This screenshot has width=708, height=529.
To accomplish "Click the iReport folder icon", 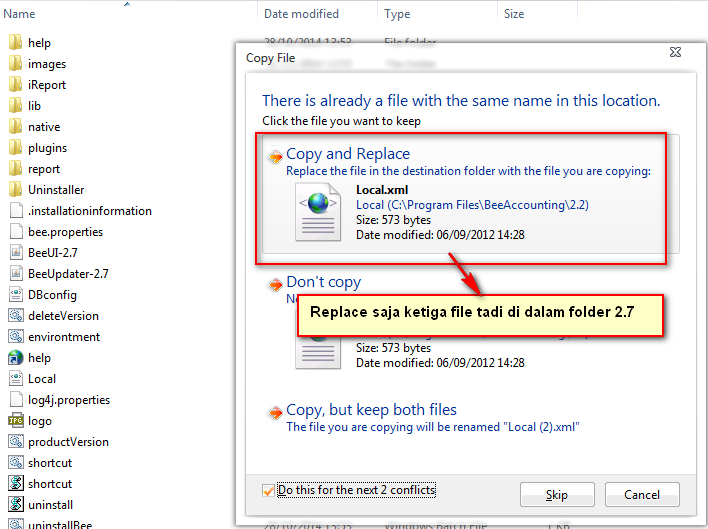I will 15,84.
